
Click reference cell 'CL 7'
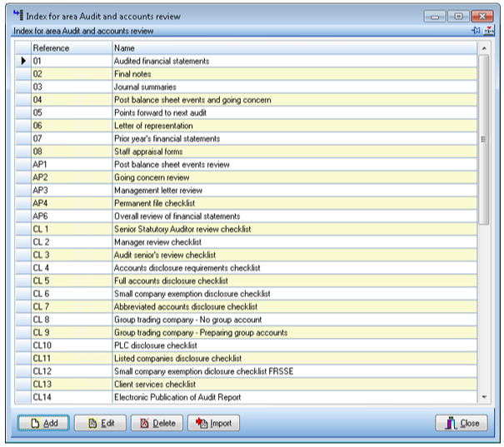[x=72, y=306]
